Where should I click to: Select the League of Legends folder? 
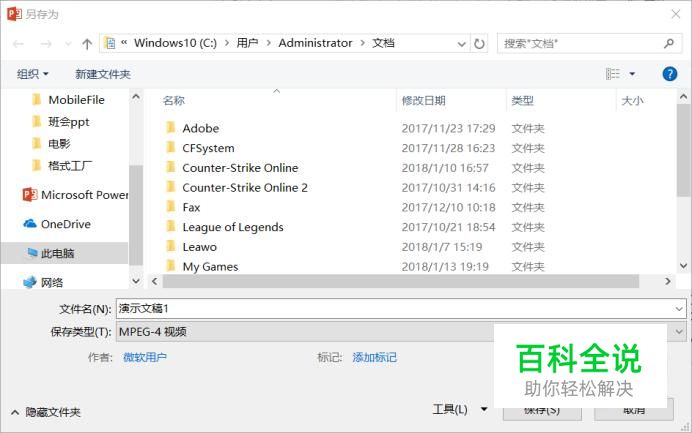pyautogui.click(x=233, y=227)
